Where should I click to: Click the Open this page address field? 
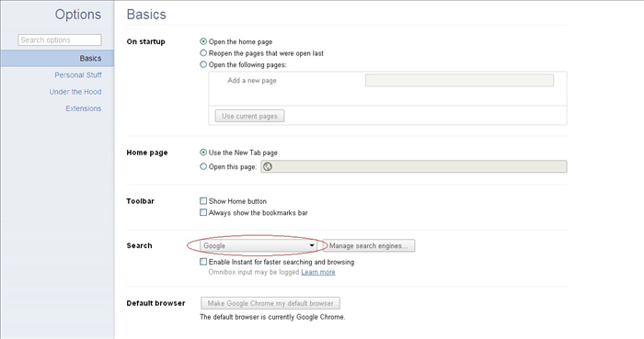tap(414, 166)
